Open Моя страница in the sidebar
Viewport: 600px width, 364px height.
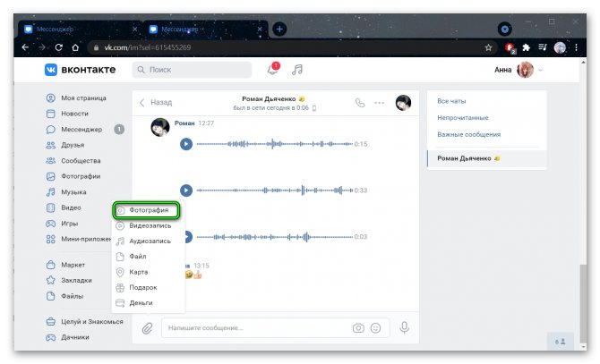click(x=76, y=98)
